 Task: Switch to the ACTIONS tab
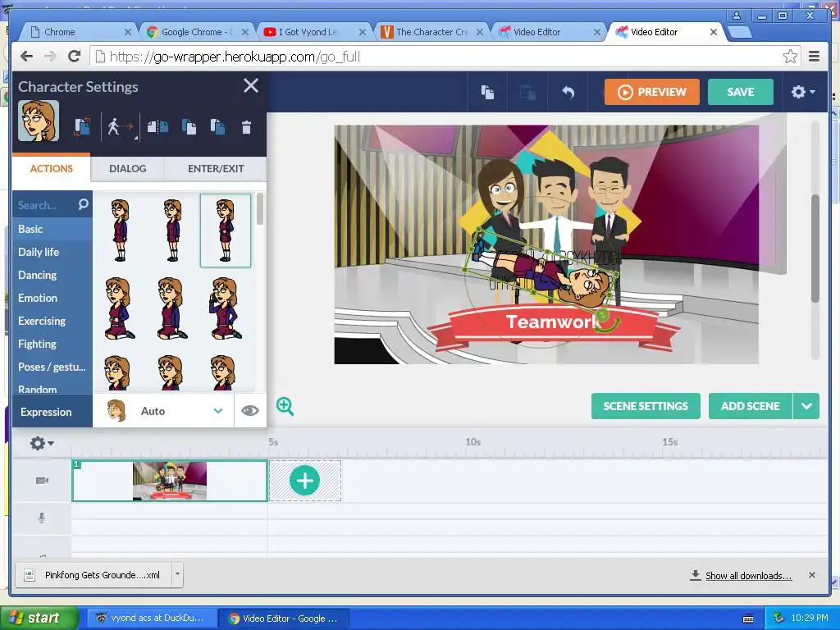coord(52,168)
